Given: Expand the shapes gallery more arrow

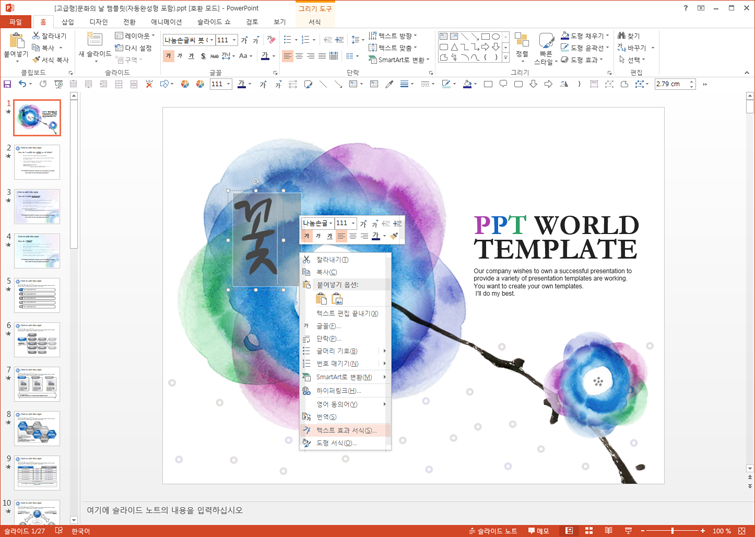Looking at the screenshot, I should coord(506,58).
